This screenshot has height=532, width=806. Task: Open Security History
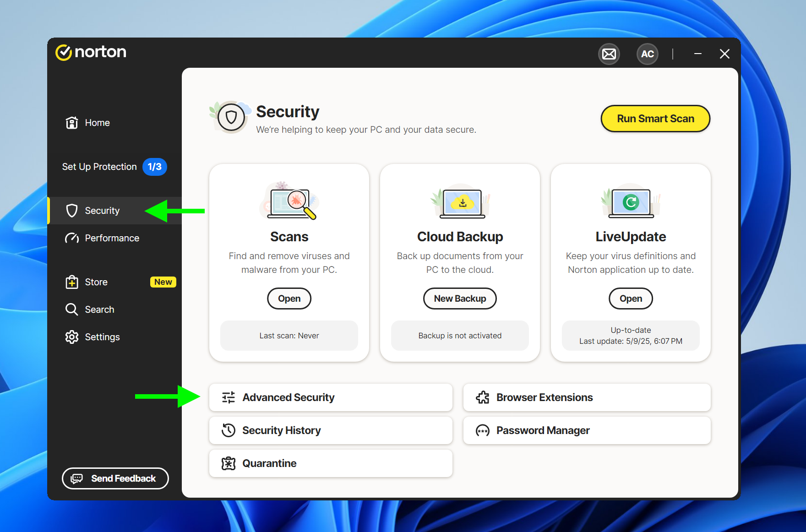coord(331,430)
